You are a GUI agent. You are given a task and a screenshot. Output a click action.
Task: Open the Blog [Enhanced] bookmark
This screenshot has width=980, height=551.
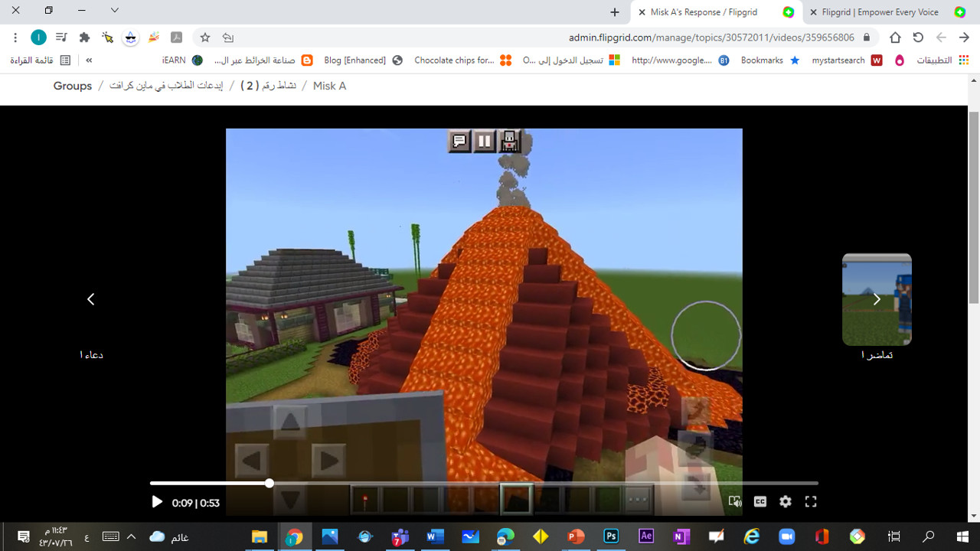[x=363, y=60]
